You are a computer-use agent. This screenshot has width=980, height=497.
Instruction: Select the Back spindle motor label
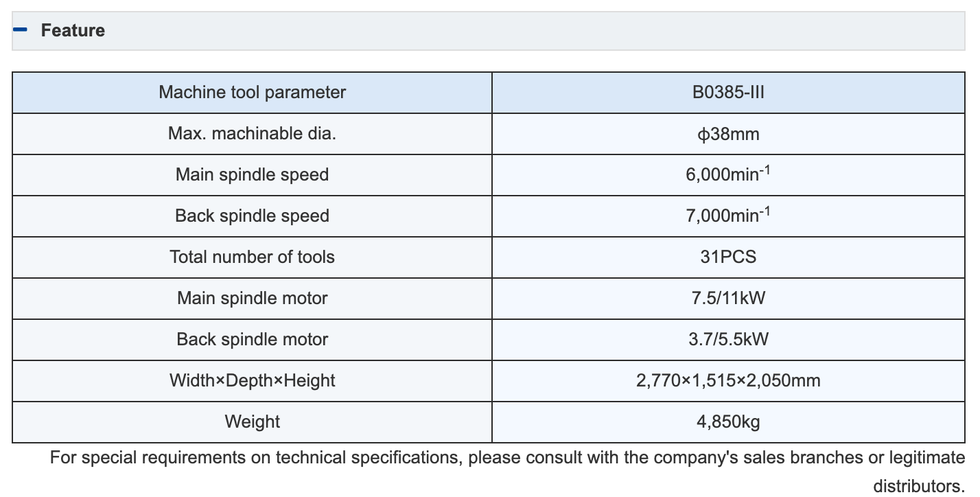pos(252,340)
